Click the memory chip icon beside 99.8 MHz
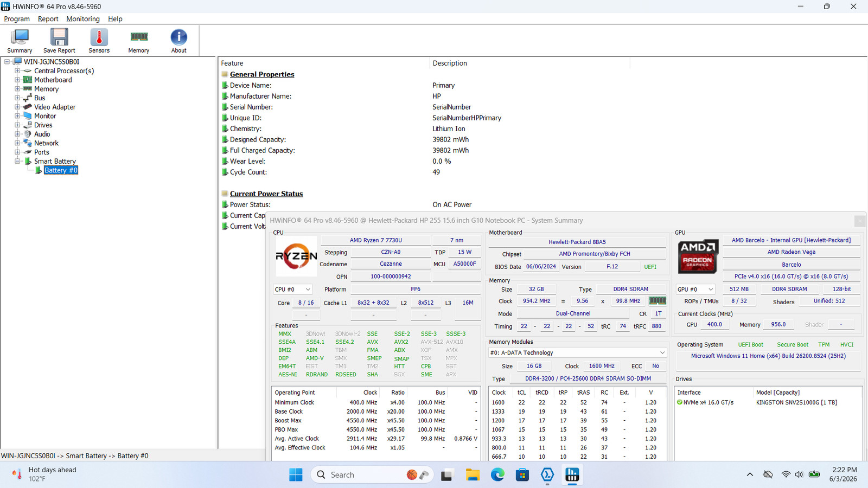 tap(658, 301)
